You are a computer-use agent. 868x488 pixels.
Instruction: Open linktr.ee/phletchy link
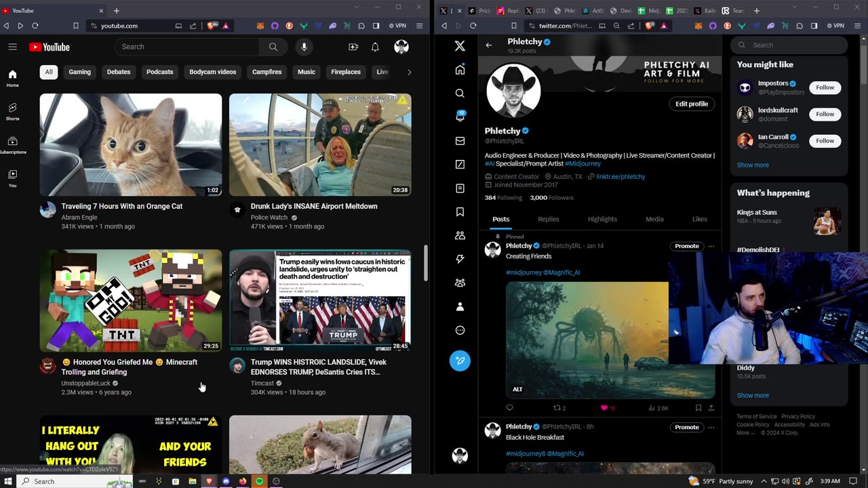click(620, 176)
